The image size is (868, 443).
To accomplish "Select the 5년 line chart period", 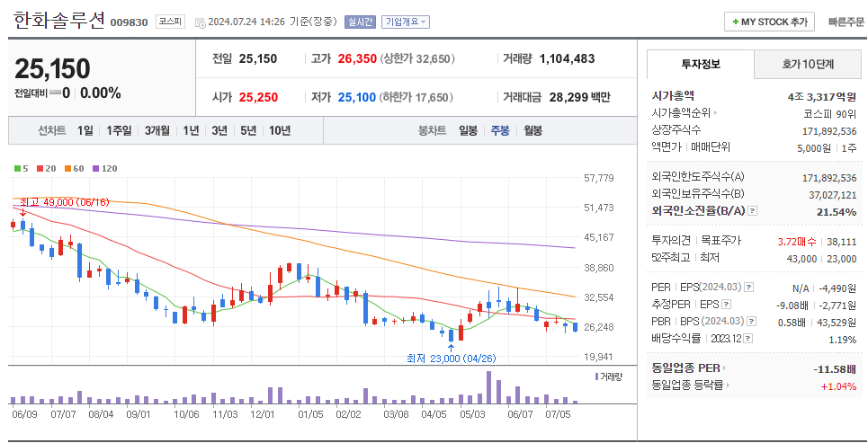I will click(x=248, y=131).
